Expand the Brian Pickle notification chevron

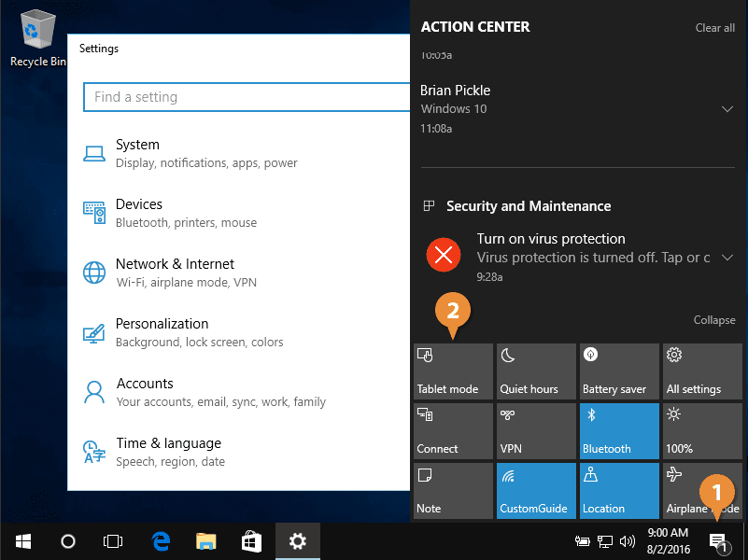(727, 109)
